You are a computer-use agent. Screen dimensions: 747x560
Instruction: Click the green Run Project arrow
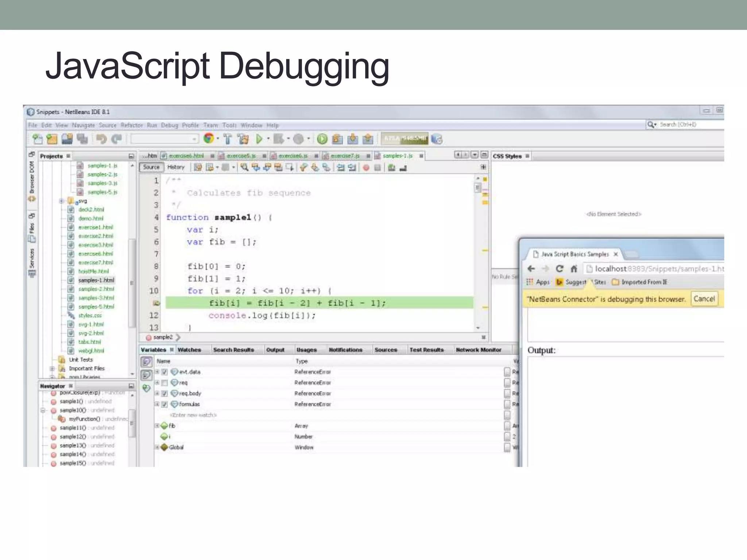click(259, 139)
